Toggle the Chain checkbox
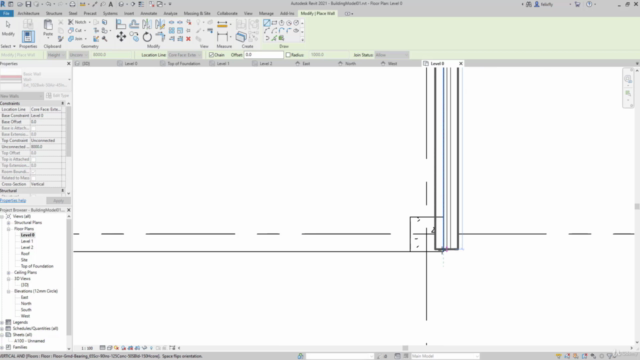 click(211, 55)
